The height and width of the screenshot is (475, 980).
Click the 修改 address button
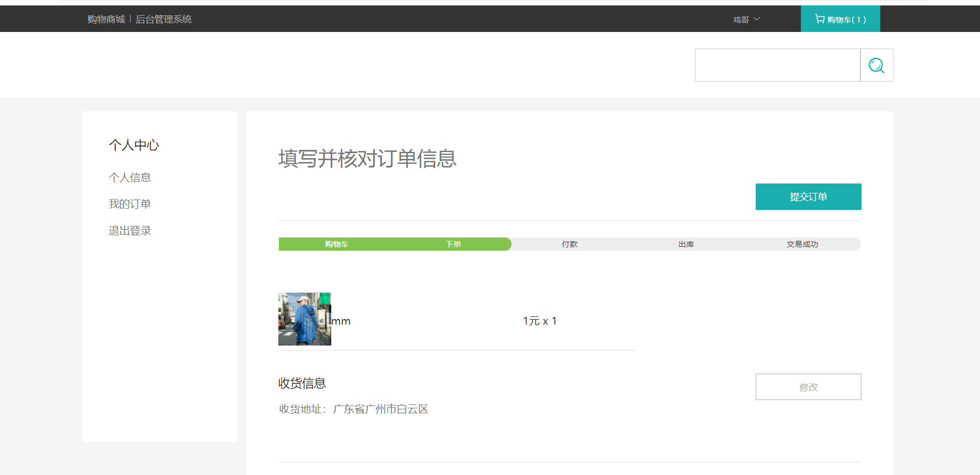click(x=808, y=387)
